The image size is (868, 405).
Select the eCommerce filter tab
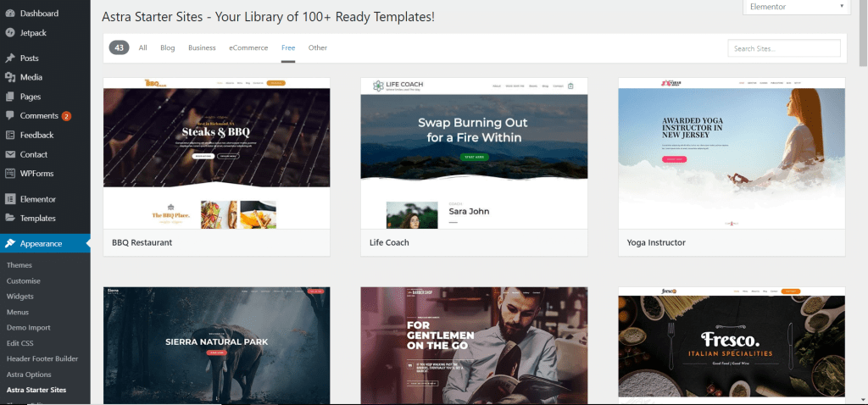click(248, 48)
